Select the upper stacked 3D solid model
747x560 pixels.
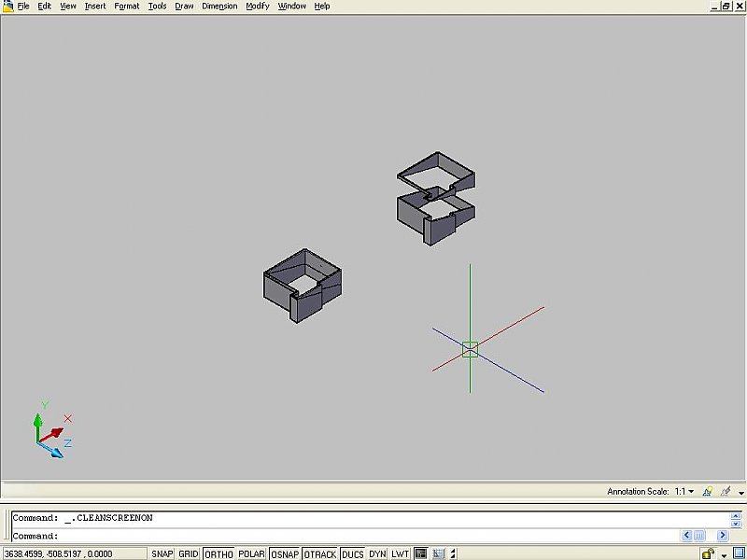coord(435,199)
